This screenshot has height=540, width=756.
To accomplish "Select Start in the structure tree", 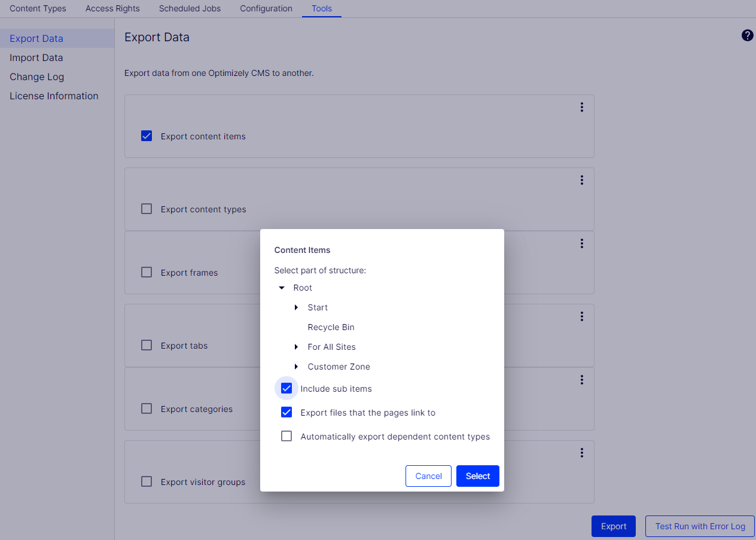I will [318, 307].
